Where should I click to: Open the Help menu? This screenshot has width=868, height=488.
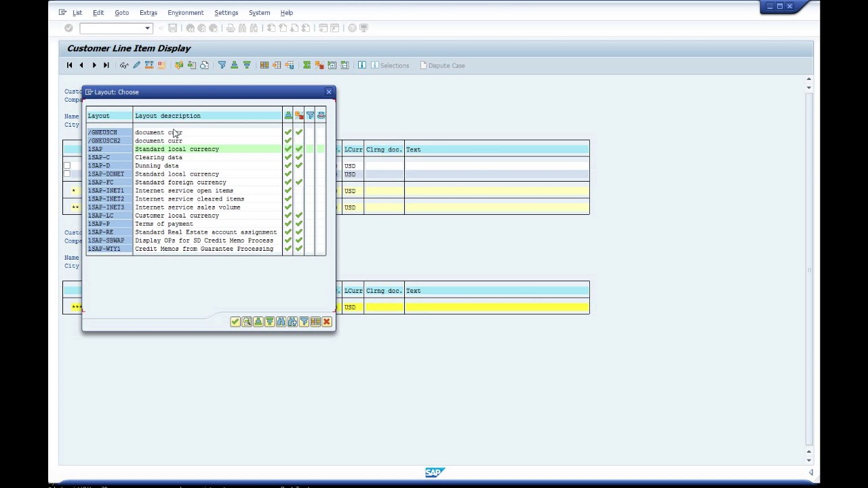click(287, 12)
